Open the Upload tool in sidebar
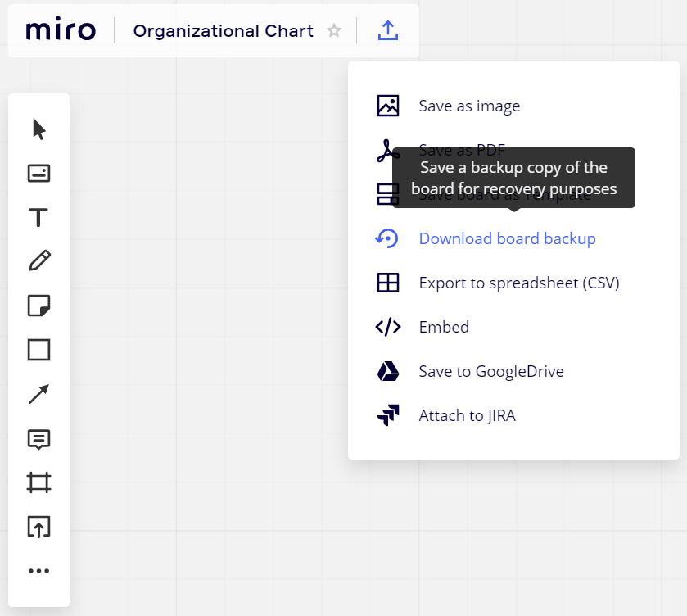Viewport: 687px width, 616px height. (38, 527)
